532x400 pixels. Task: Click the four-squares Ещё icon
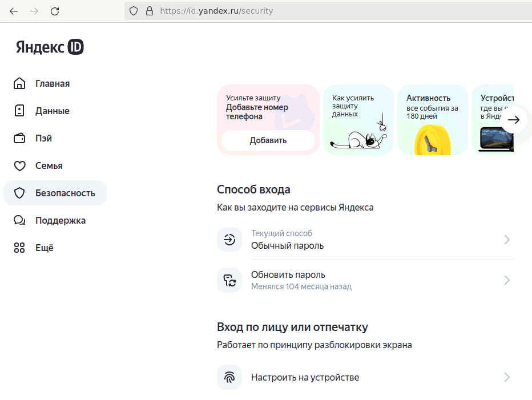pyautogui.click(x=19, y=248)
